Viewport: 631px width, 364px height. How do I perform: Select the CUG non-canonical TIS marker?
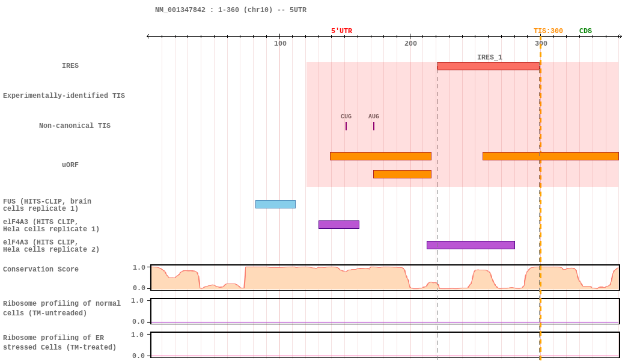coord(346,126)
